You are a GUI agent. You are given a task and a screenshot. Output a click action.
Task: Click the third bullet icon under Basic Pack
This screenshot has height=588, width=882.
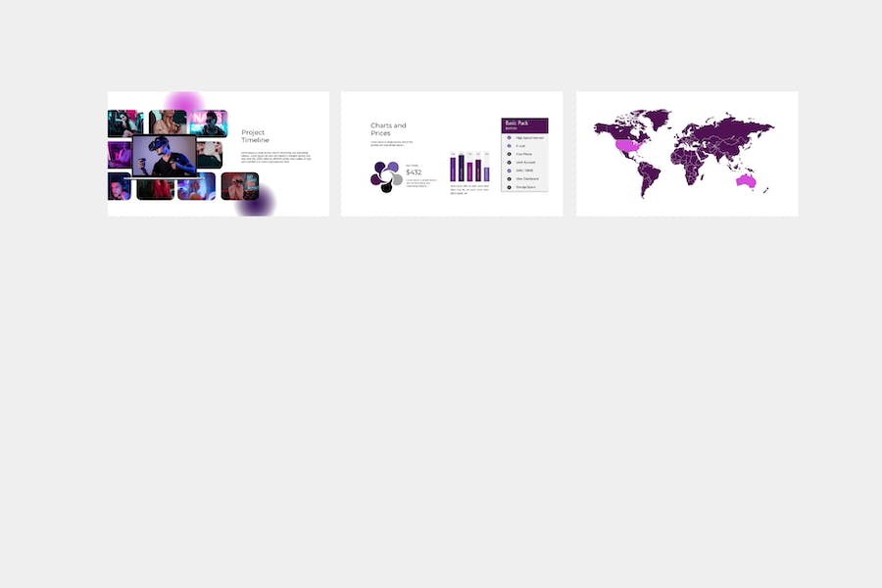[x=509, y=154]
